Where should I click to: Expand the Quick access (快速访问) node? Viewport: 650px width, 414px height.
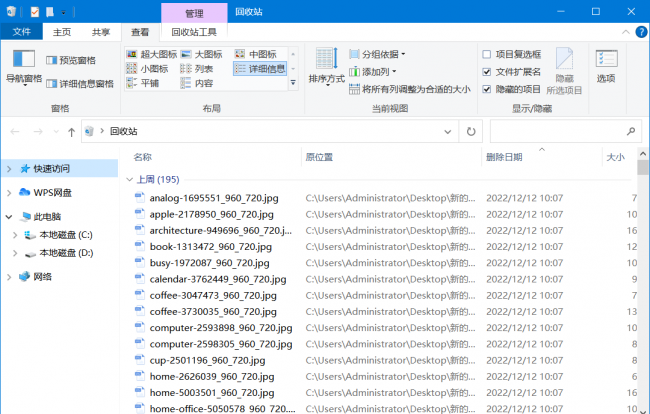pyautogui.click(x=9, y=169)
